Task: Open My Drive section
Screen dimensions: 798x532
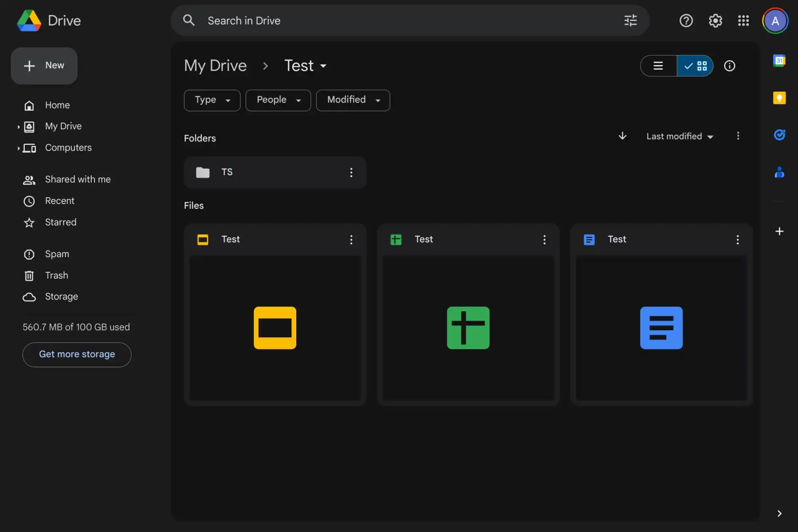Action: [x=63, y=126]
